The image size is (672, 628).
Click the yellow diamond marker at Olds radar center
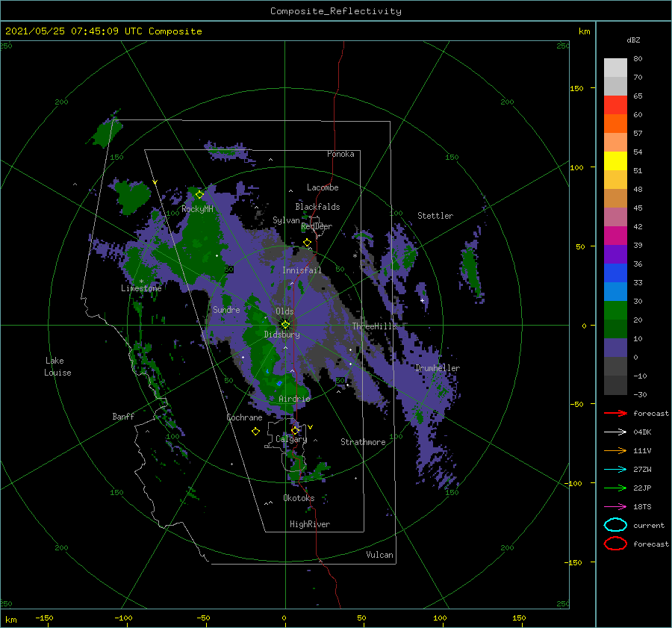click(285, 325)
